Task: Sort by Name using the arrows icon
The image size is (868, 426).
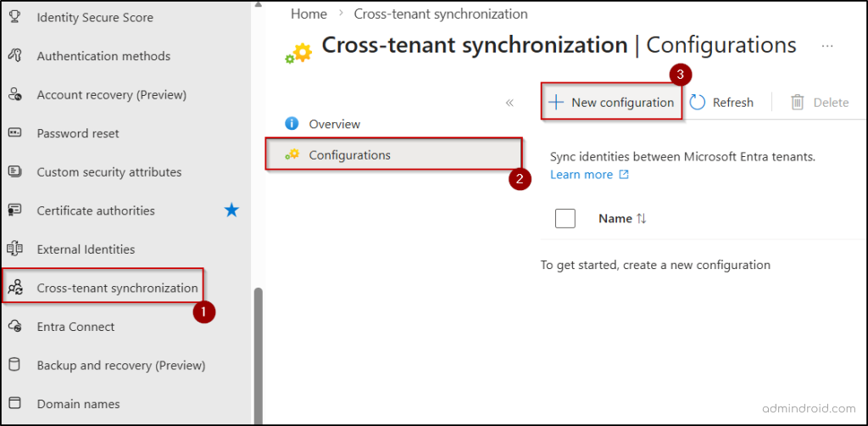Action: [x=641, y=219]
